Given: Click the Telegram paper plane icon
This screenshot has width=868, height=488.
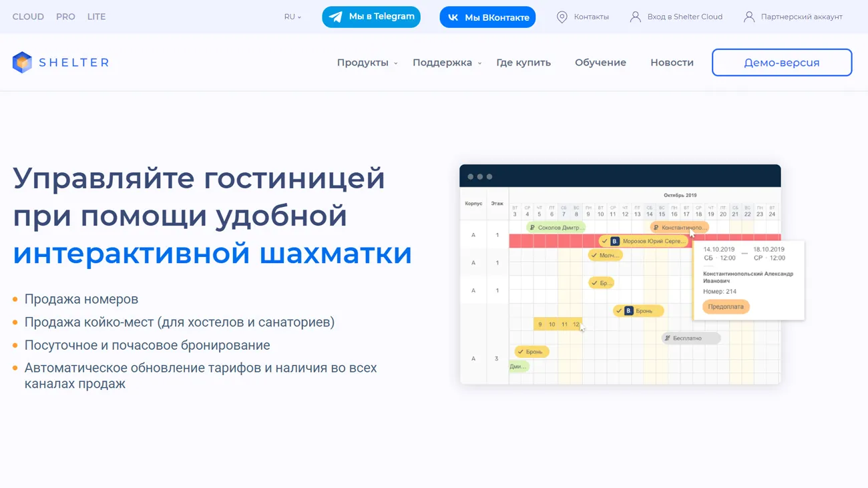Looking at the screenshot, I should pos(335,17).
